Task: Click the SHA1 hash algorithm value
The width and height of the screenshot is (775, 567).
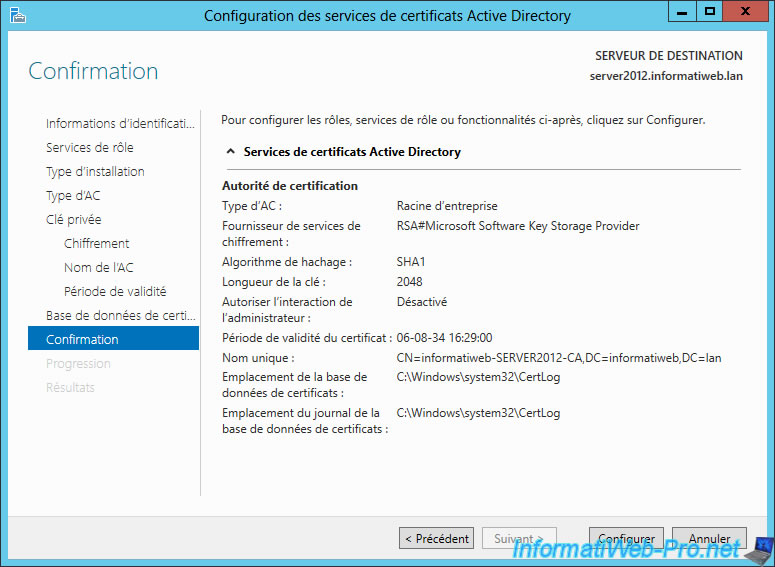Action: tap(411, 262)
